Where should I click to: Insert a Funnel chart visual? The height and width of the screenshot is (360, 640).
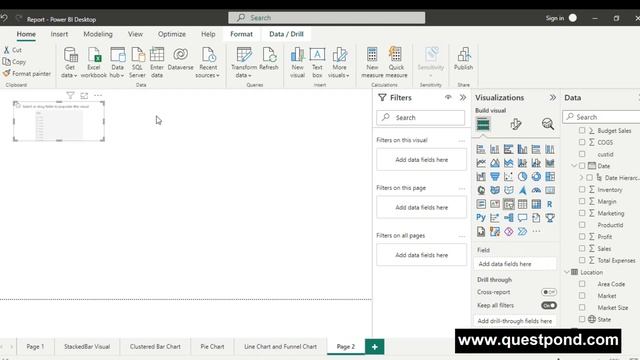click(495, 177)
